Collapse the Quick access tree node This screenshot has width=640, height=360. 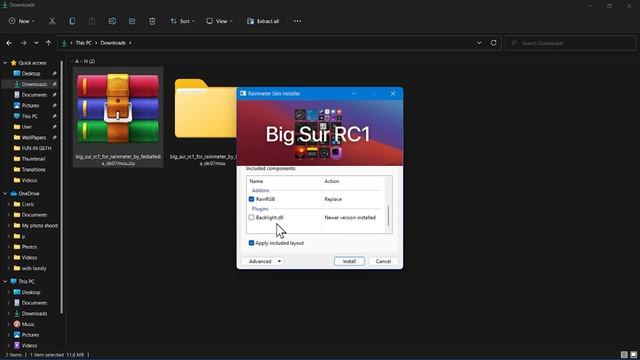pyautogui.click(x=5, y=63)
